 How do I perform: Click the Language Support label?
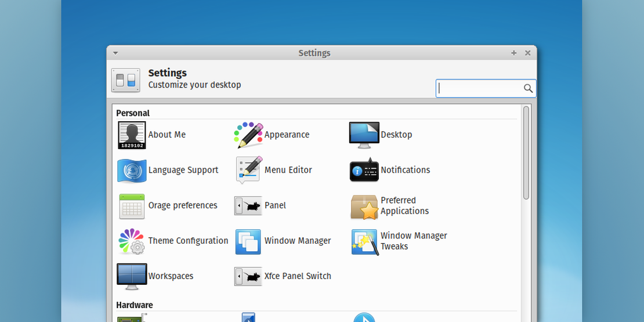pos(183,170)
